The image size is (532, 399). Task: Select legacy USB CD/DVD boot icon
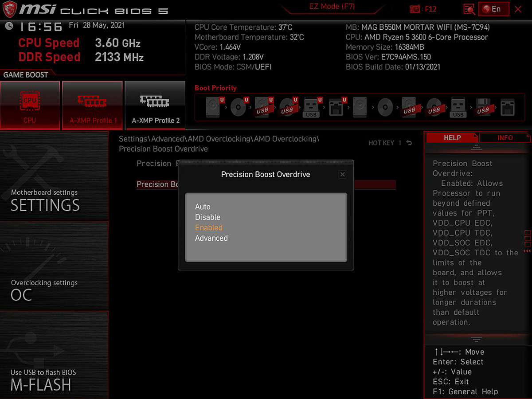point(434,107)
